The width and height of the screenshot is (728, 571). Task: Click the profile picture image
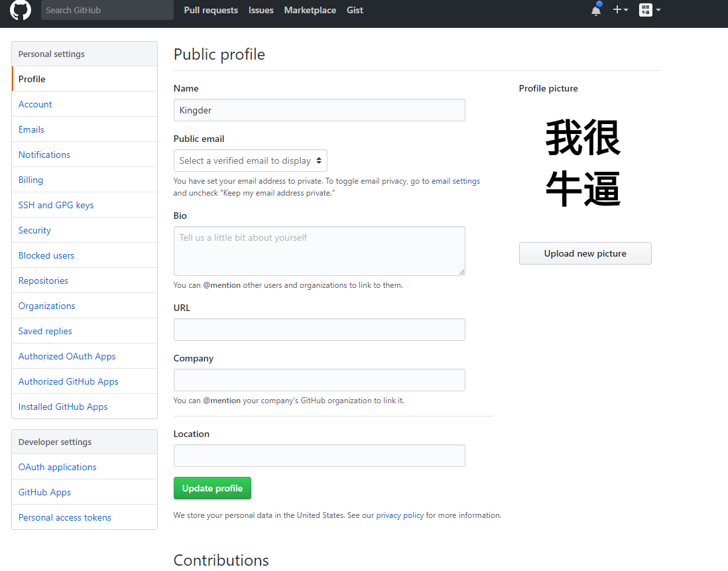[x=583, y=163]
